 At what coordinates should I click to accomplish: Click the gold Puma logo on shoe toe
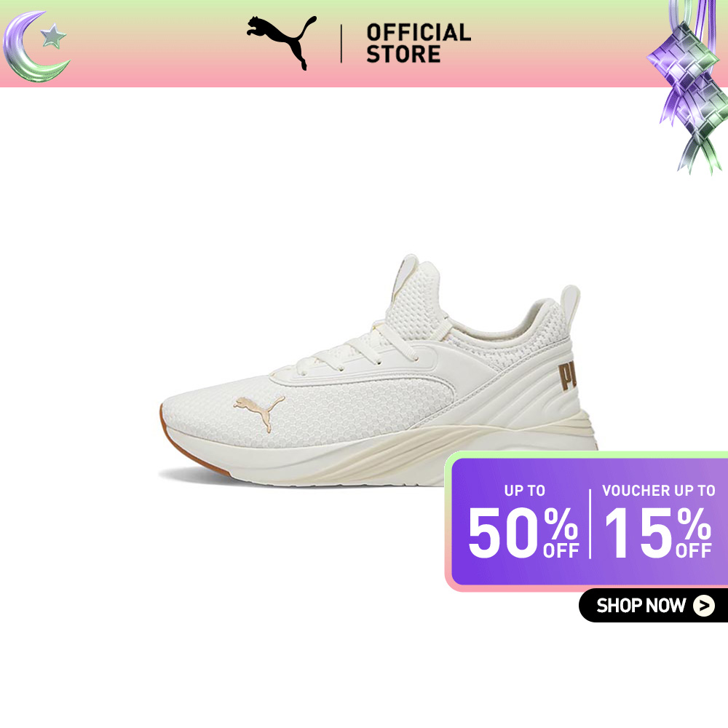(x=259, y=412)
